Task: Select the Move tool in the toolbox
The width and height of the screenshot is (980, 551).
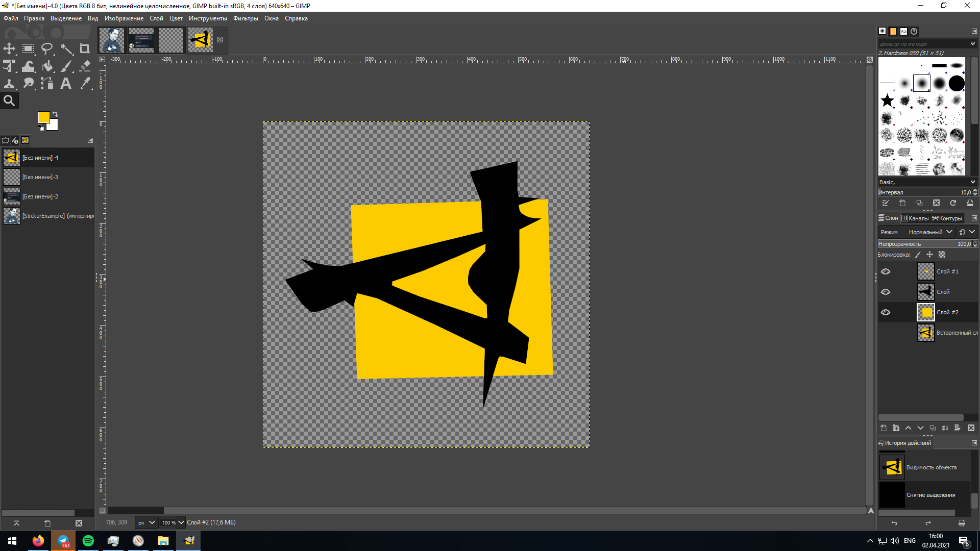Action: [9, 49]
